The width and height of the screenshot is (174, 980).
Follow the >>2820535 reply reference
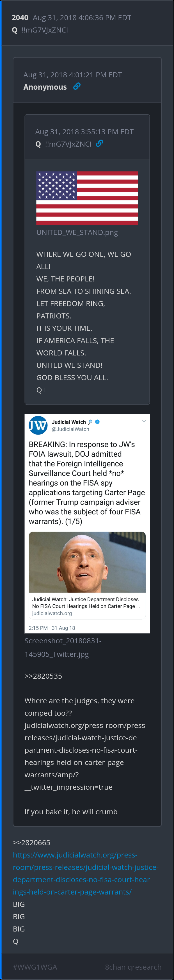43,676
